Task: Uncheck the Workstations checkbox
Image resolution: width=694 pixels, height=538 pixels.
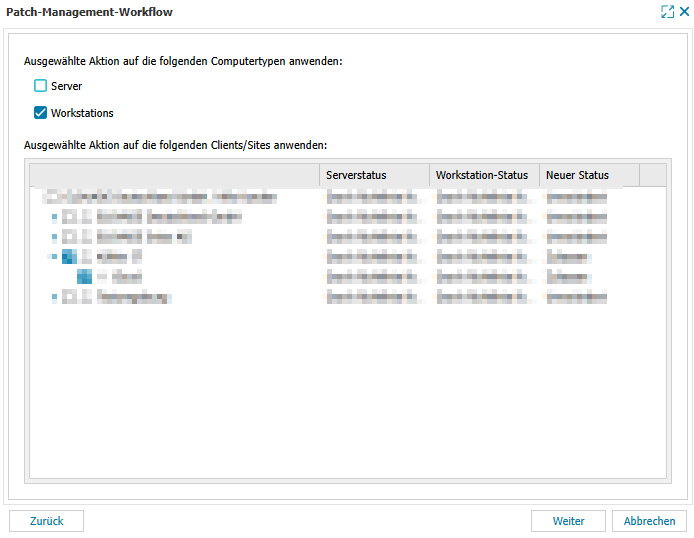Action: [41, 113]
